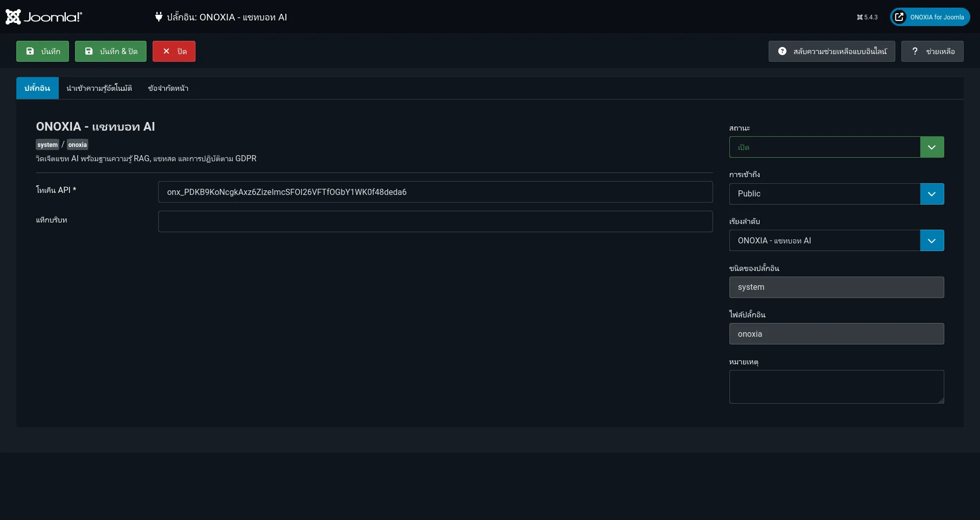Screen dimensions: 980x520
Task: Click the floppy disk icon in the บันทึก button
Action: coord(30,51)
